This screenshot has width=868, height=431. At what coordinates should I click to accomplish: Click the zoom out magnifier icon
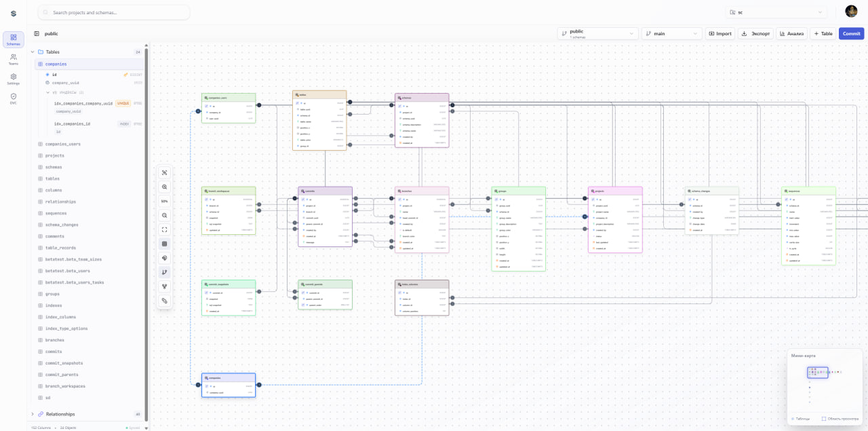coord(164,215)
